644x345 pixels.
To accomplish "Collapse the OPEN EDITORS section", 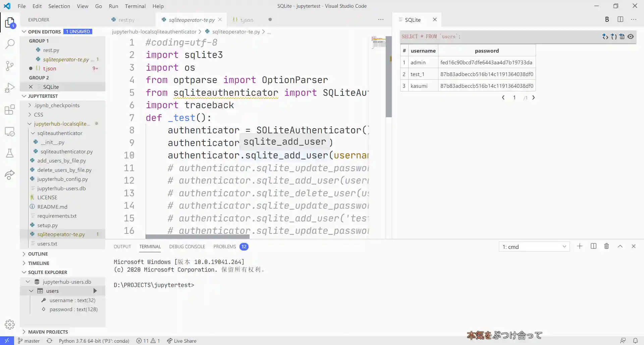I will (x=24, y=31).
